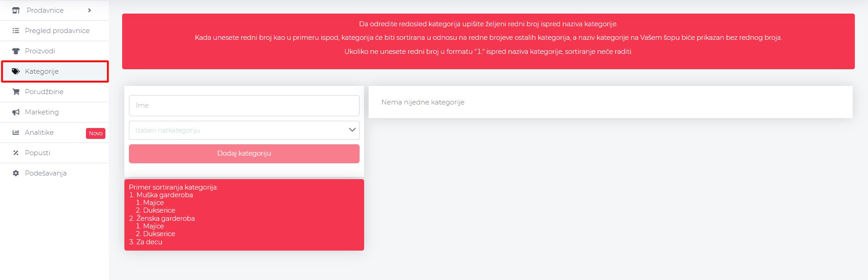Screen dimensions: 868x280
Task: Open the Porudžbine shopping cart icon
Action: click(16, 92)
